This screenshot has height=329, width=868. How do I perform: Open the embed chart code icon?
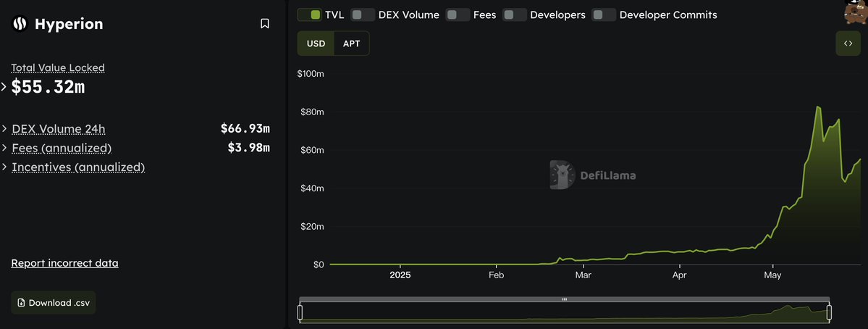point(848,43)
